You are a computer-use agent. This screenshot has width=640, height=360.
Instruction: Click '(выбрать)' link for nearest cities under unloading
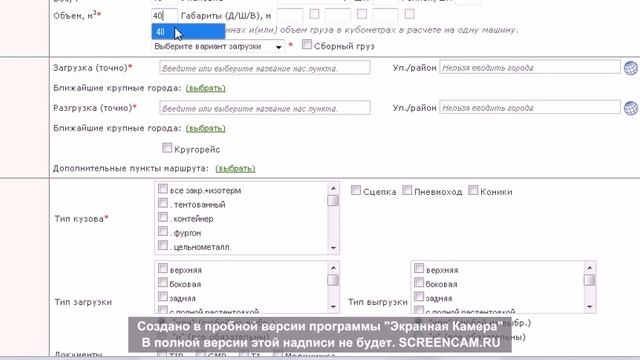pyautogui.click(x=205, y=128)
